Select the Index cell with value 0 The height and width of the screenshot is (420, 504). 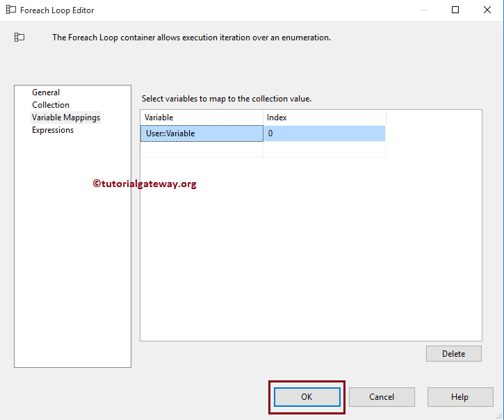click(x=325, y=134)
